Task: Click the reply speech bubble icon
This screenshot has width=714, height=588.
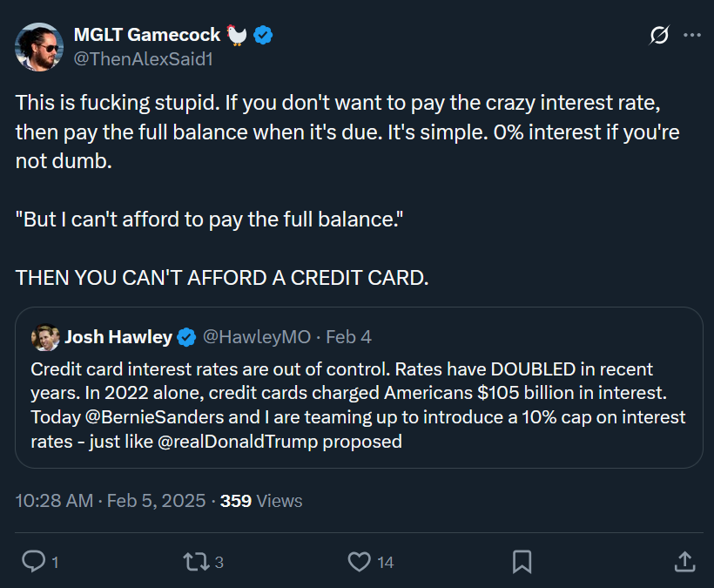Action: [34, 561]
